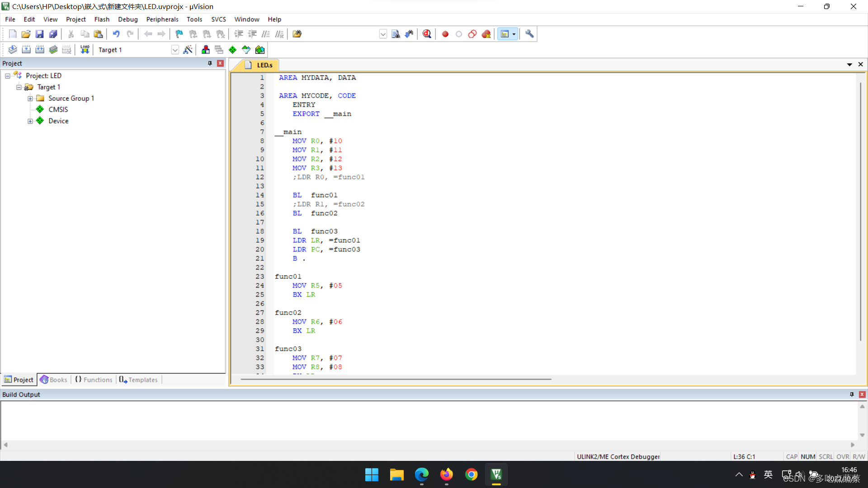Select the Peripherals menu

coord(162,19)
